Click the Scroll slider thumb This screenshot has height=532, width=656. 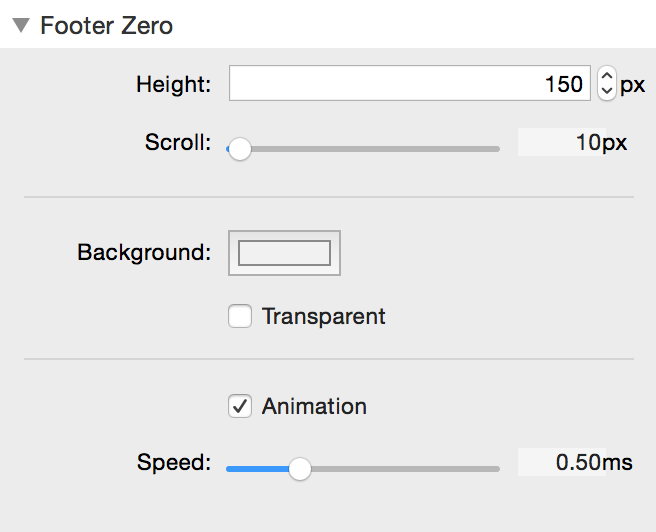coord(239,149)
